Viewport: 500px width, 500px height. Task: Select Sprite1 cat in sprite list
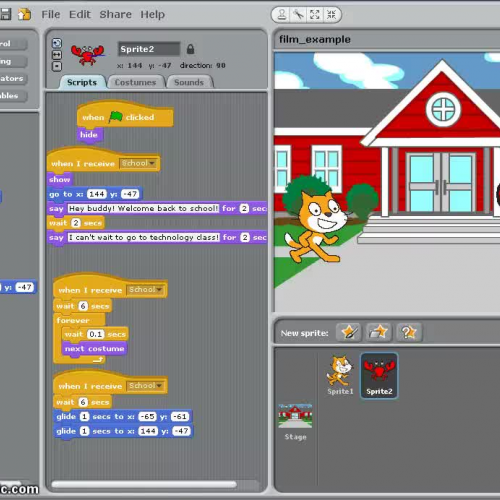[x=340, y=375]
